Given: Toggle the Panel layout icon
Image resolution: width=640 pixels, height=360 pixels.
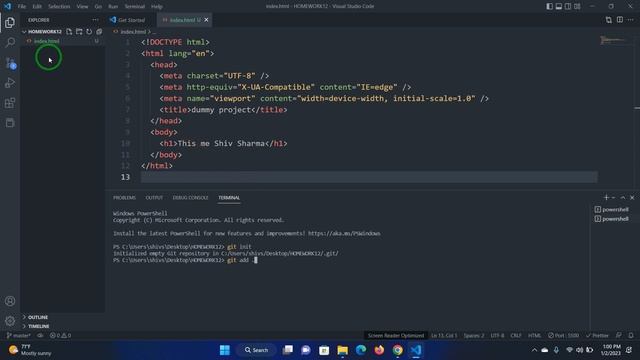Looking at the screenshot, I should coord(559,6).
